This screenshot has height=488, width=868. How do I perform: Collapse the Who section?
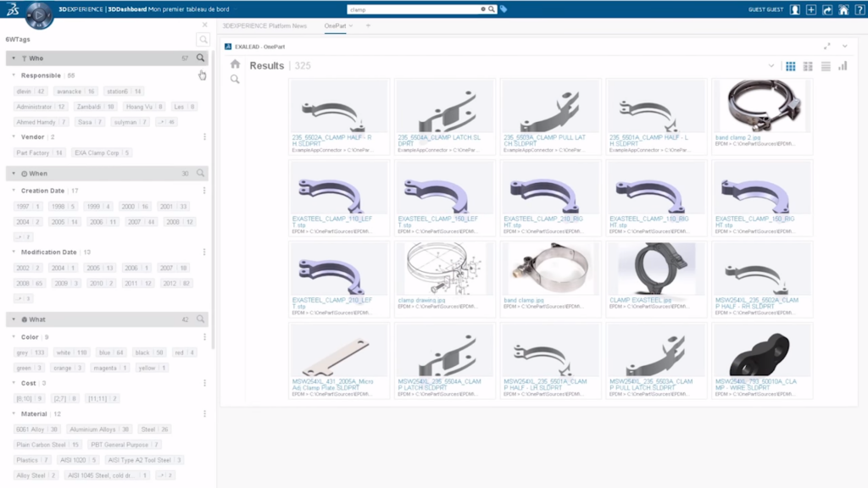(14, 58)
